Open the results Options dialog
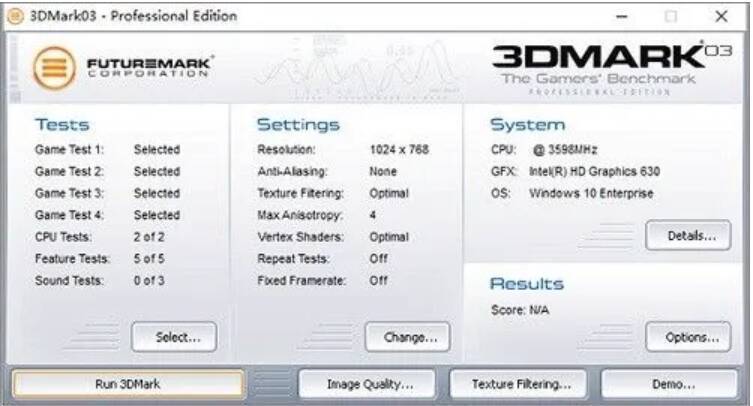 (x=688, y=337)
